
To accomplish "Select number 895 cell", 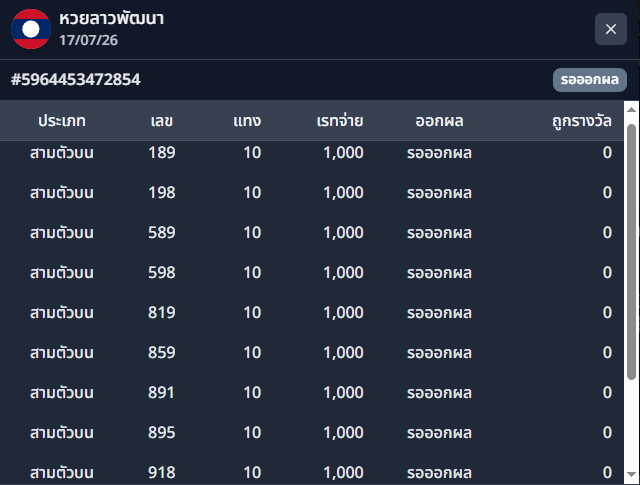I will (x=162, y=433).
